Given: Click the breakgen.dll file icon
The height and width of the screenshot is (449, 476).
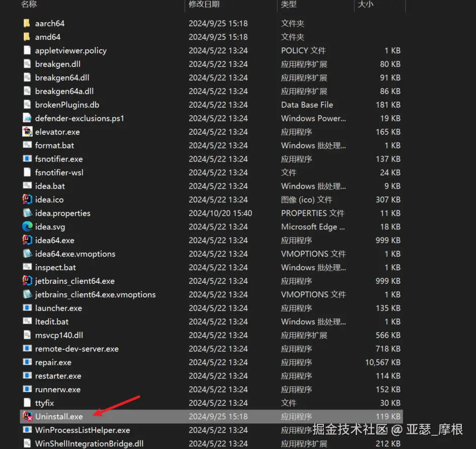Looking at the screenshot, I should (27, 64).
